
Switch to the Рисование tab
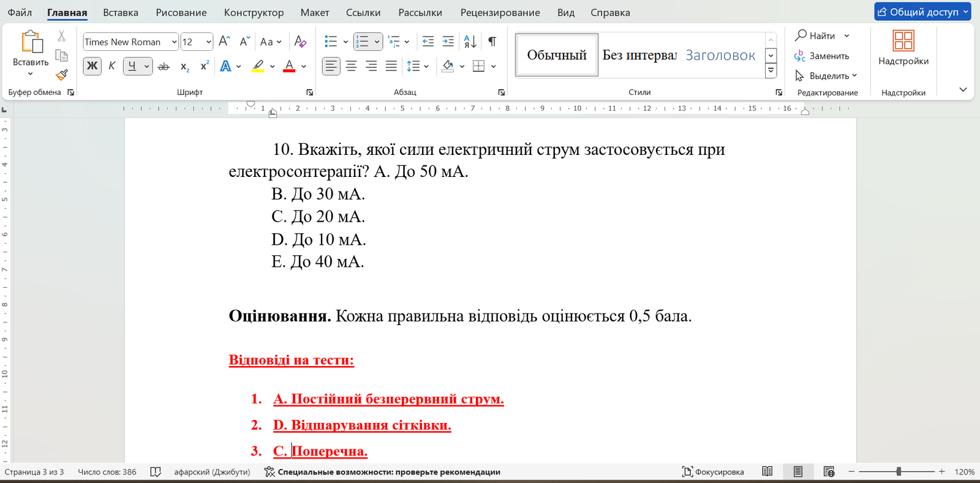click(x=181, y=12)
